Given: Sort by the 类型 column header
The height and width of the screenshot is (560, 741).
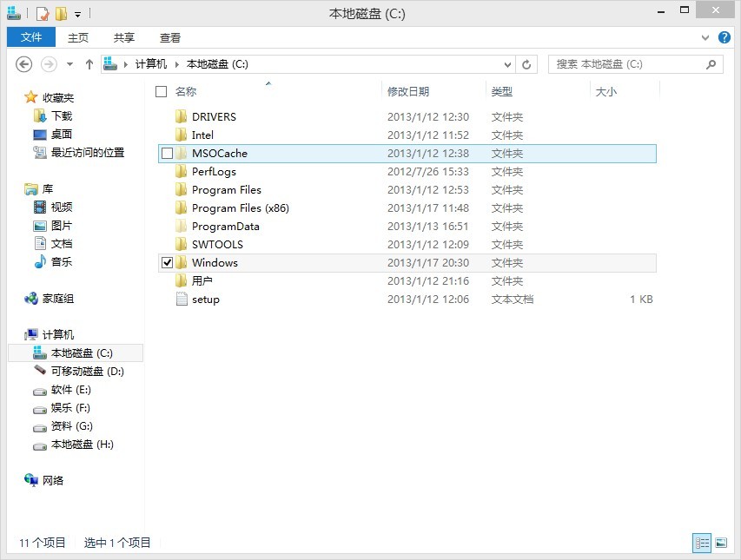Looking at the screenshot, I should click(x=502, y=92).
